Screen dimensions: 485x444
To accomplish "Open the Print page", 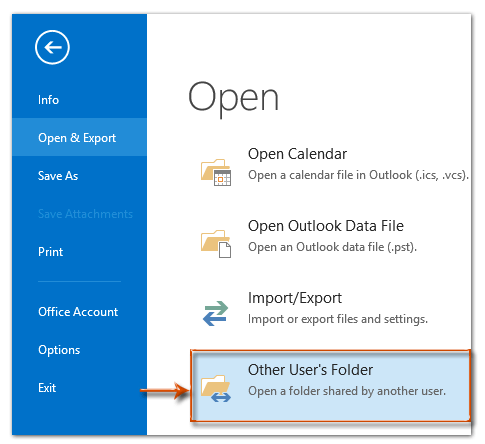I will coord(50,252).
